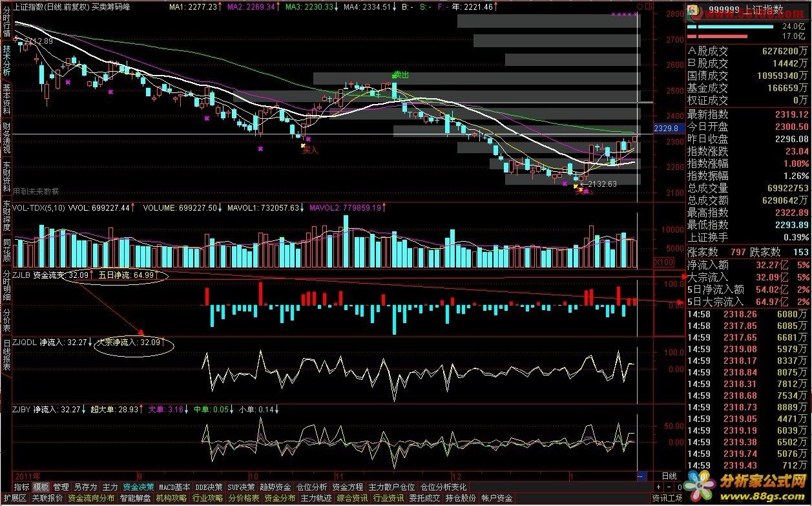This screenshot has width=812, height=506.
Task: Click the 涨家数 797 figure
Action: coord(737,252)
